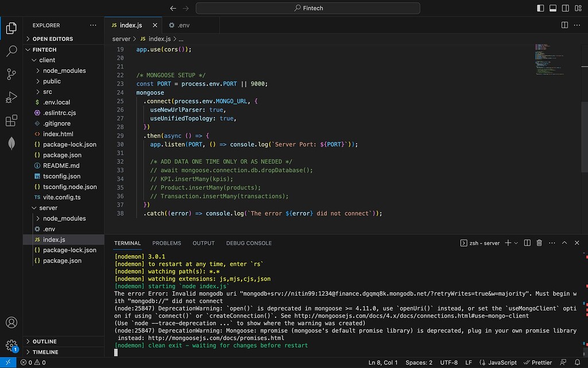Open the MongoDB leaf icon view
Screen dimensions: 588x368
(11, 144)
